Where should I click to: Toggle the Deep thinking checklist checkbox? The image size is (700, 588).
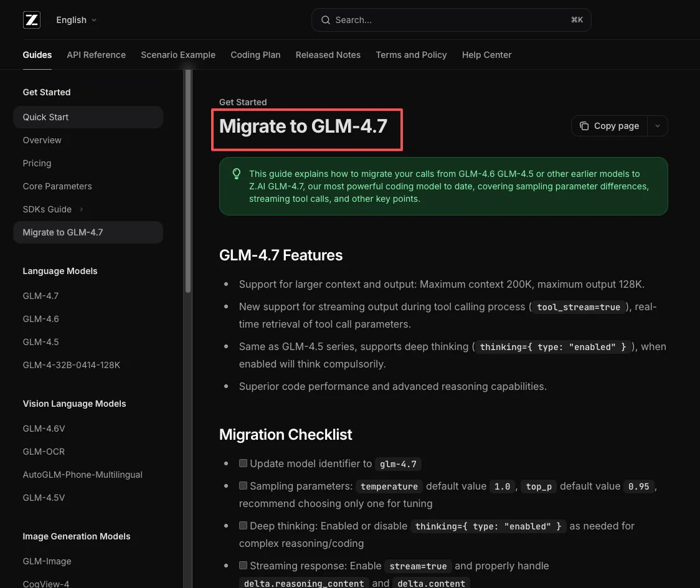point(244,526)
